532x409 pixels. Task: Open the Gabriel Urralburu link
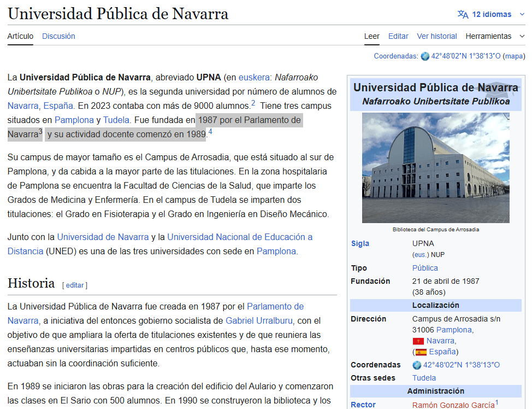point(259,320)
